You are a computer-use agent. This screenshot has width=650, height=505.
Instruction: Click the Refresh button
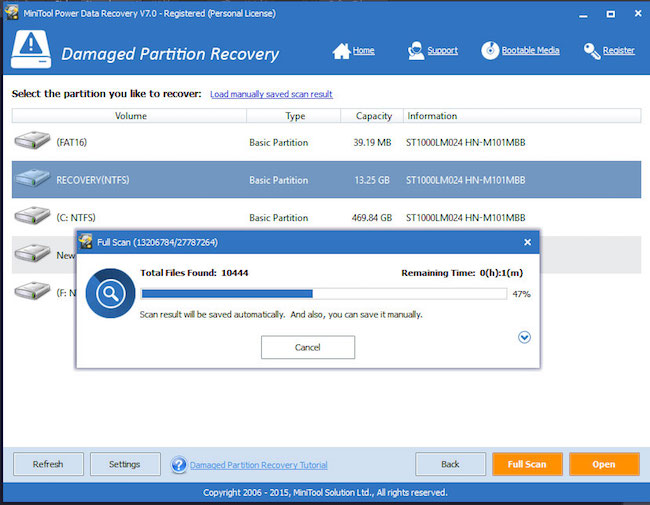48,464
